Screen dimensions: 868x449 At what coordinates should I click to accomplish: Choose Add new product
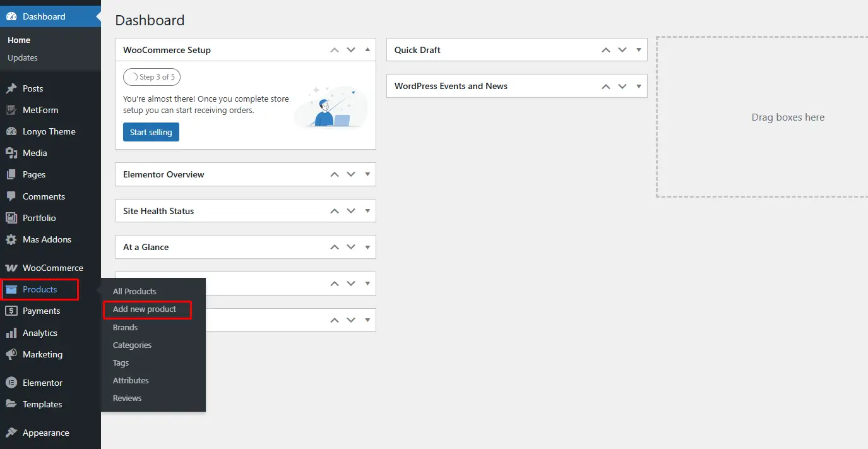(x=145, y=309)
